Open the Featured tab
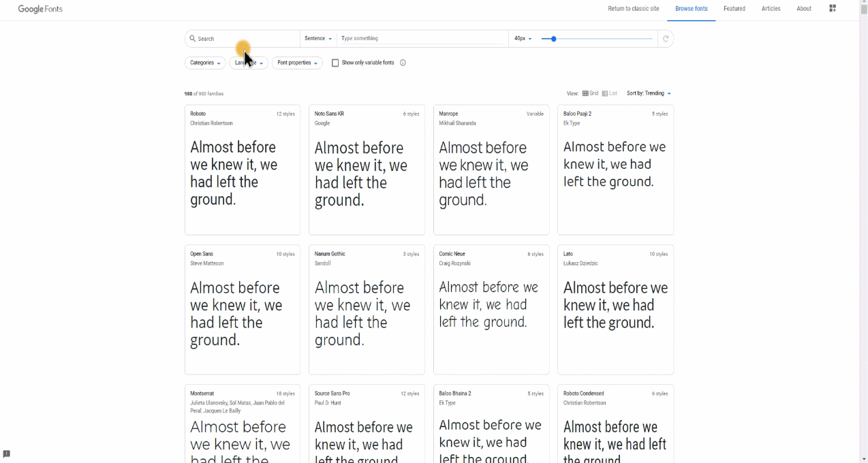The image size is (868, 463). click(734, 9)
